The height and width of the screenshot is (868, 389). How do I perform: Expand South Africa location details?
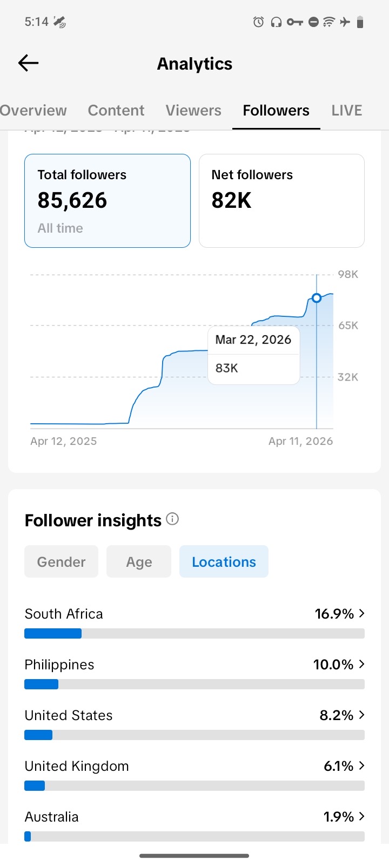(361, 614)
